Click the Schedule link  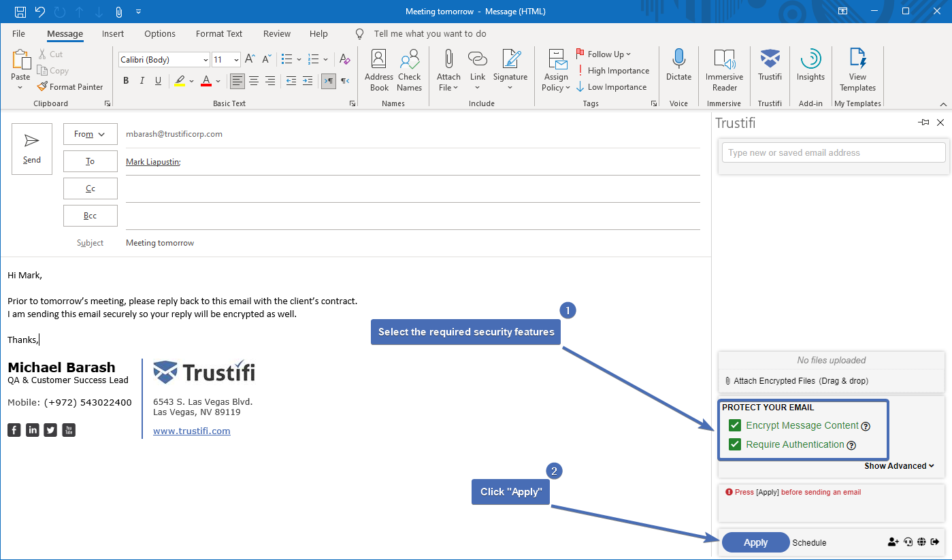click(809, 542)
